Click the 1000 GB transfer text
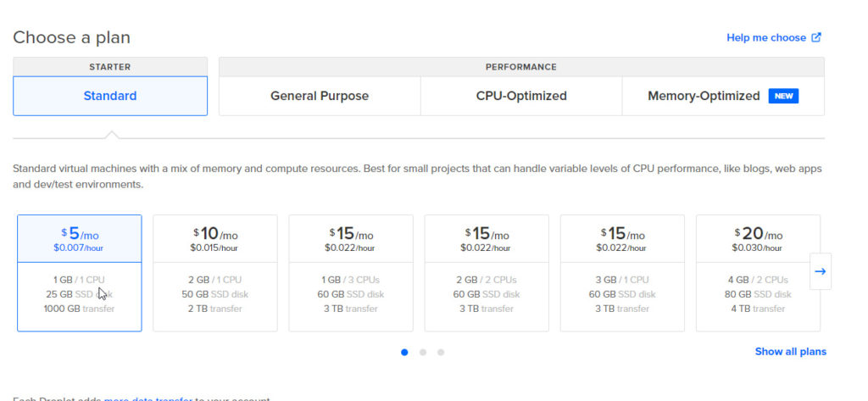868x401 pixels. [x=79, y=309]
